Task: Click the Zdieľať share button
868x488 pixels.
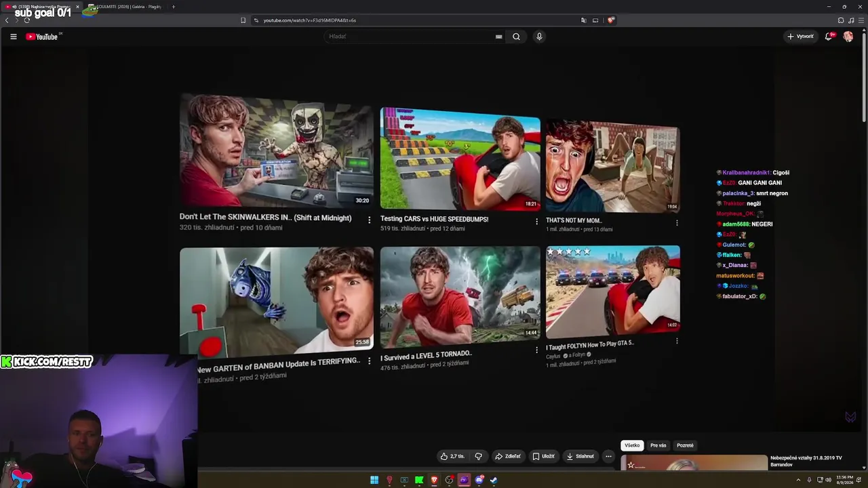Action: pos(508,456)
